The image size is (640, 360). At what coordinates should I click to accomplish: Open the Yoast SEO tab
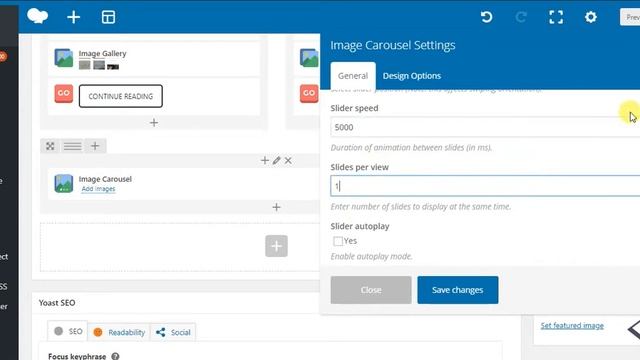[68, 331]
